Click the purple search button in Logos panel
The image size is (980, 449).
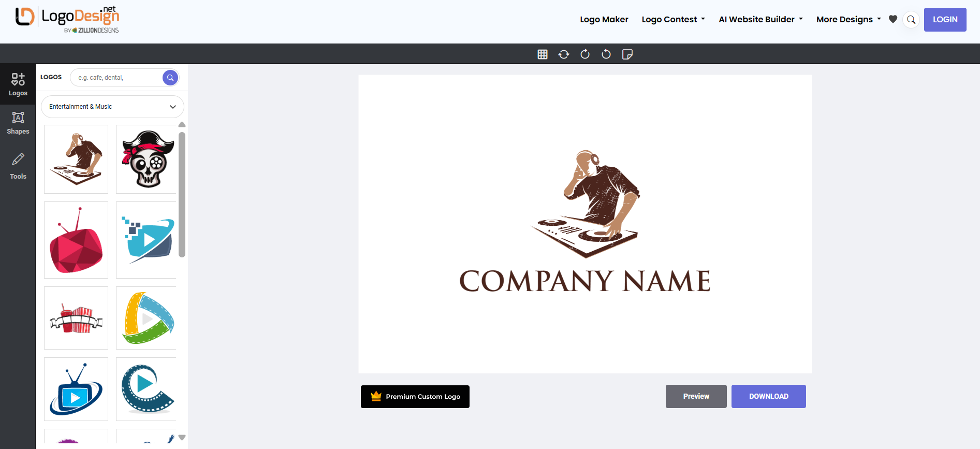coord(170,78)
